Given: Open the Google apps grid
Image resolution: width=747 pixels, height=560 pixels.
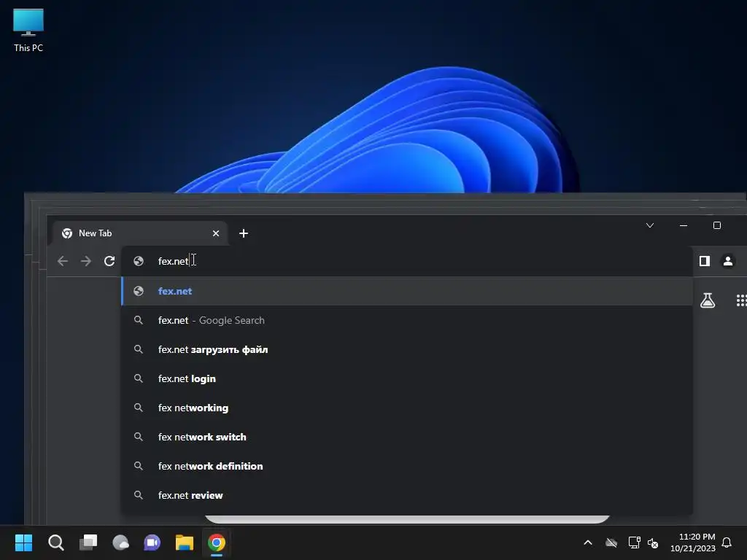Looking at the screenshot, I should 741,300.
